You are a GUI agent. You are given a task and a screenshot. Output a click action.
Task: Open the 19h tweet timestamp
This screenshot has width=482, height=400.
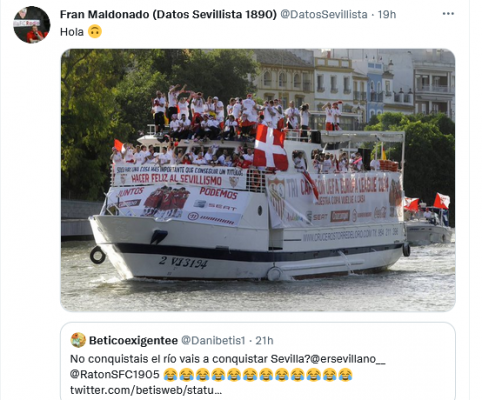(387, 14)
